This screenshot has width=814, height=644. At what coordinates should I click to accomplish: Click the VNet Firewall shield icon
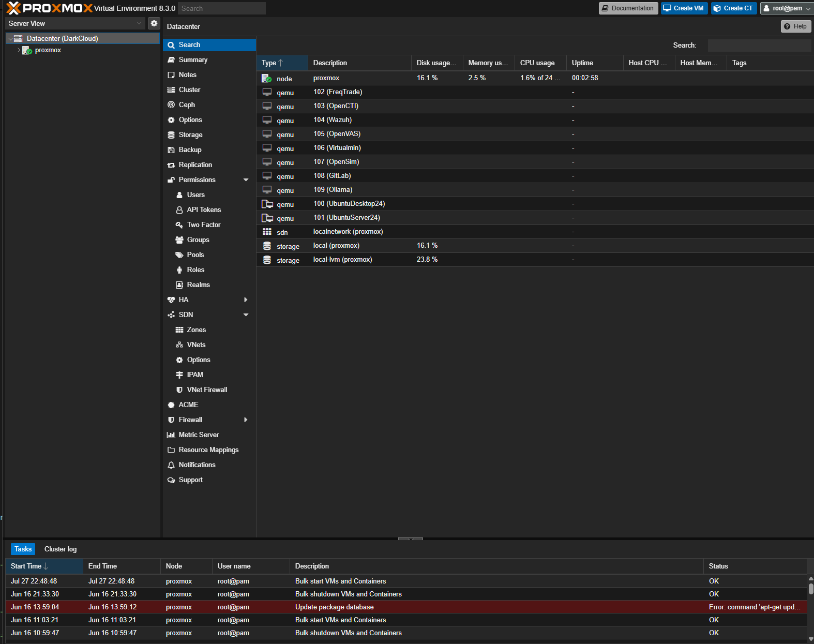click(179, 390)
